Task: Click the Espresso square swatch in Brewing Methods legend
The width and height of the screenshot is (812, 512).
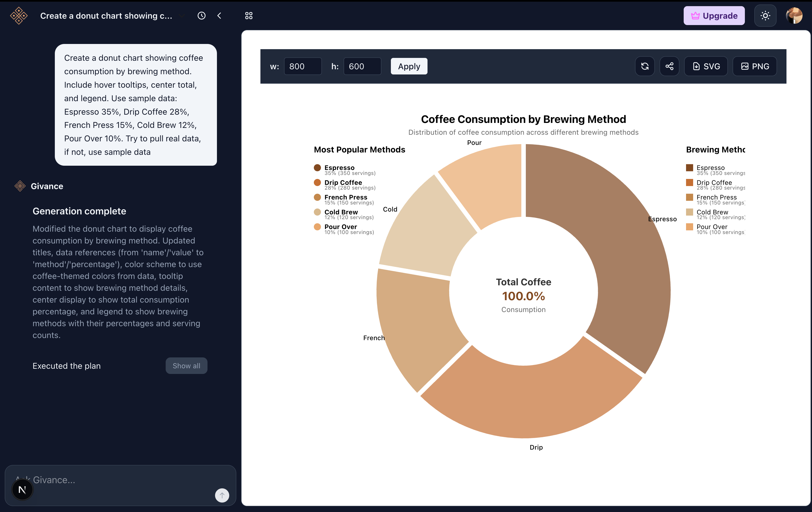Action: point(690,168)
